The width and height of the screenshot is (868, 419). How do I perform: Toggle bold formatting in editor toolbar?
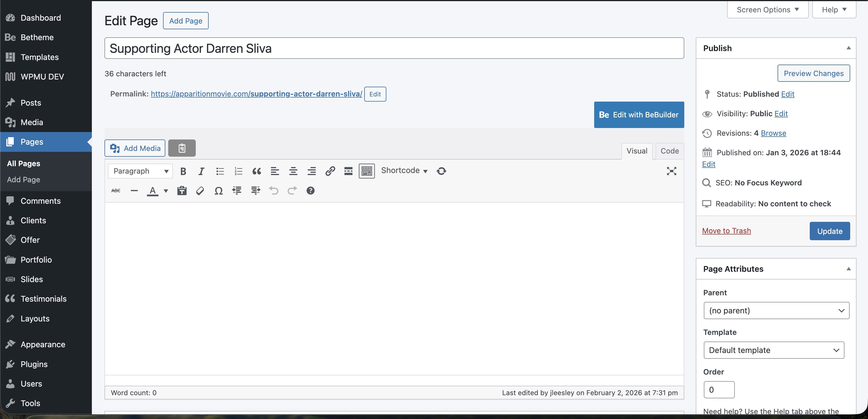pos(183,171)
